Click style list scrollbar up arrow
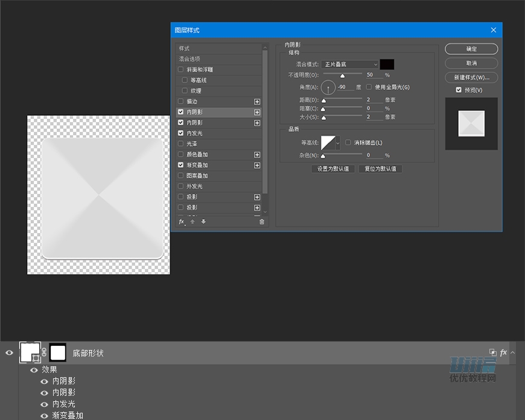 (265, 48)
